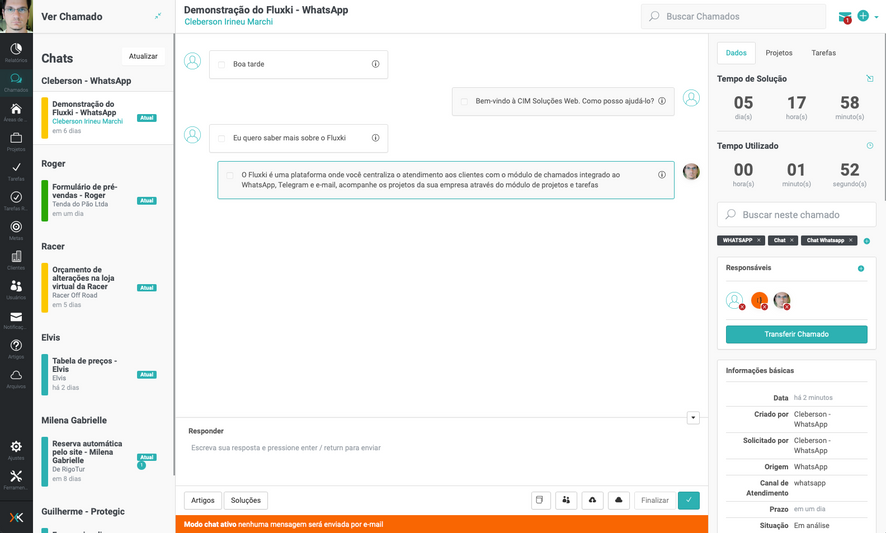Add a responsável with plus icon
886x533 pixels.
(x=861, y=268)
